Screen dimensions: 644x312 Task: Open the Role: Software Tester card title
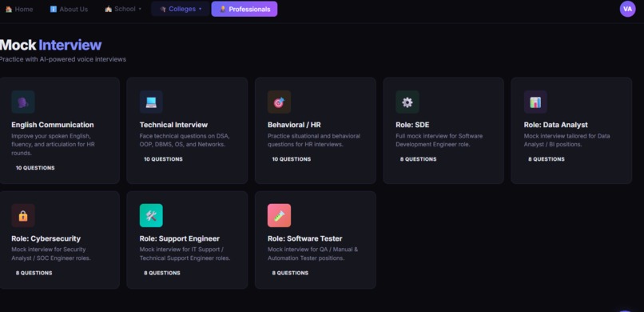pos(304,238)
